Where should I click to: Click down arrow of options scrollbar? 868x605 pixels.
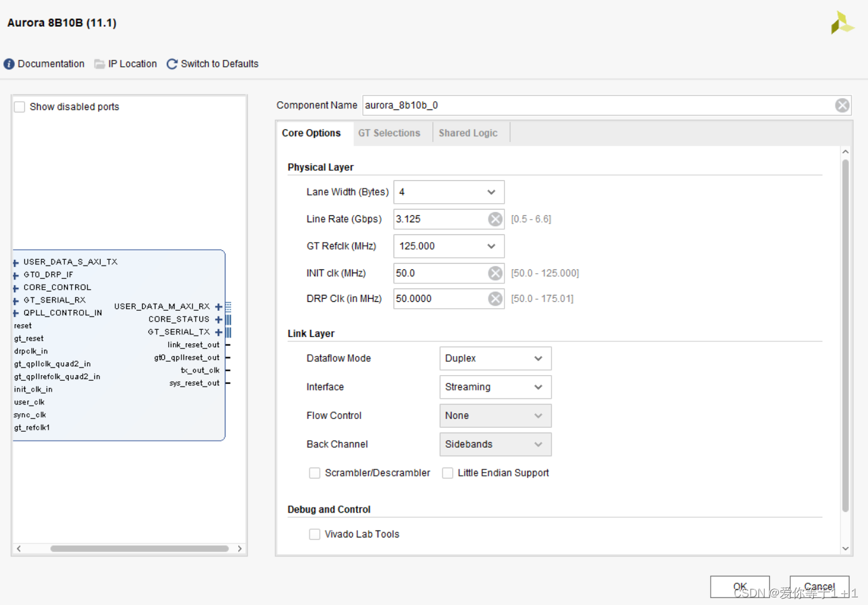[845, 548]
